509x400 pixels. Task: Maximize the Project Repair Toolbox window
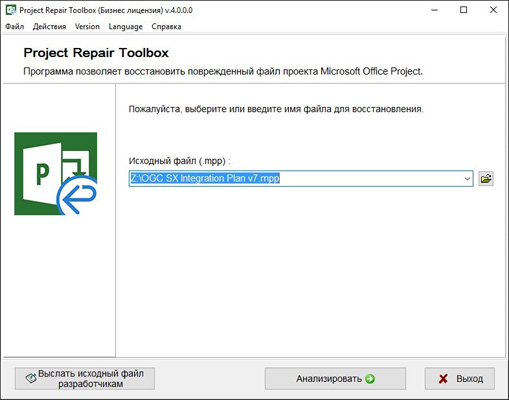(x=464, y=10)
